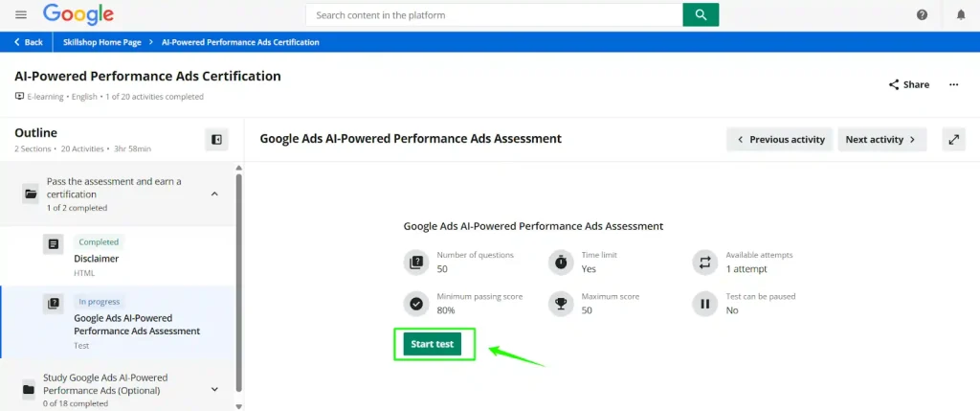This screenshot has width=980, height=411.
Task: Click the Time limit stopwatch icon
Action: point(561,263)
